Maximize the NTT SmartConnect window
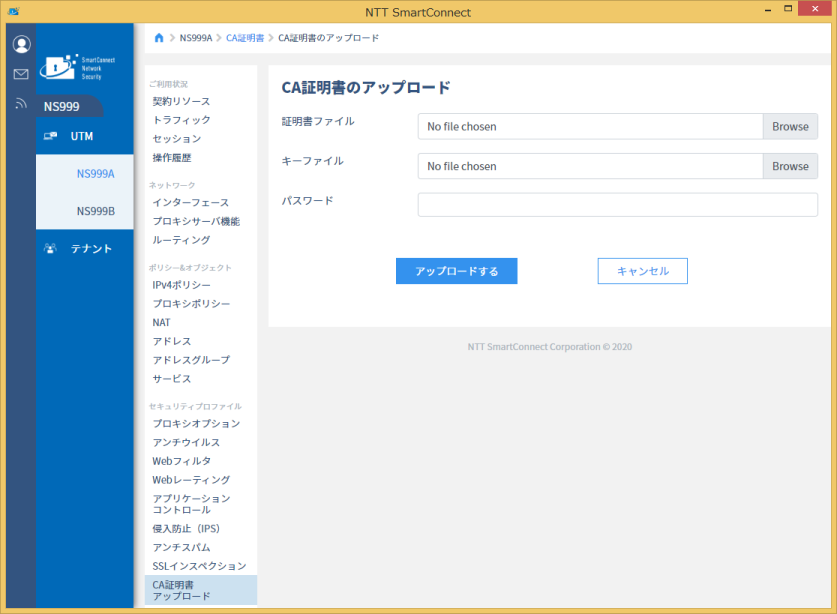 click(788, 9)
